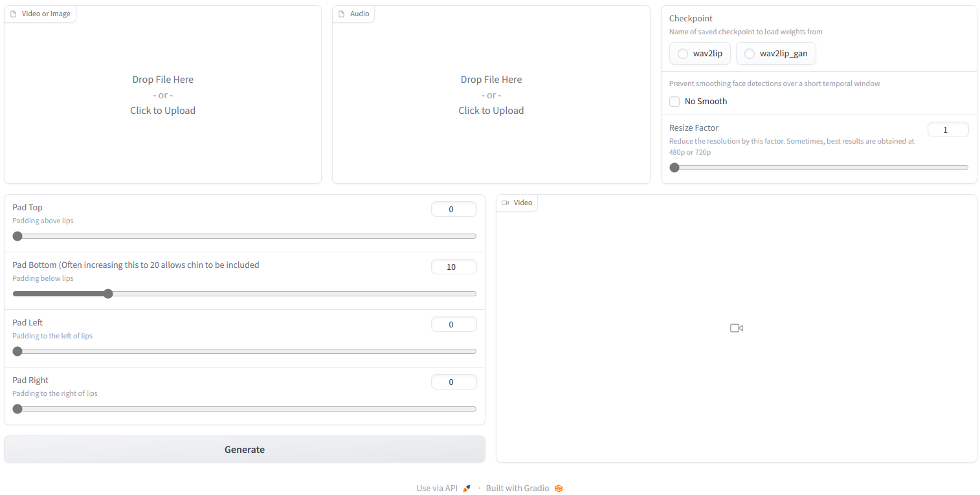Click the file icon on the Audio tab

(x=341, y=13)
